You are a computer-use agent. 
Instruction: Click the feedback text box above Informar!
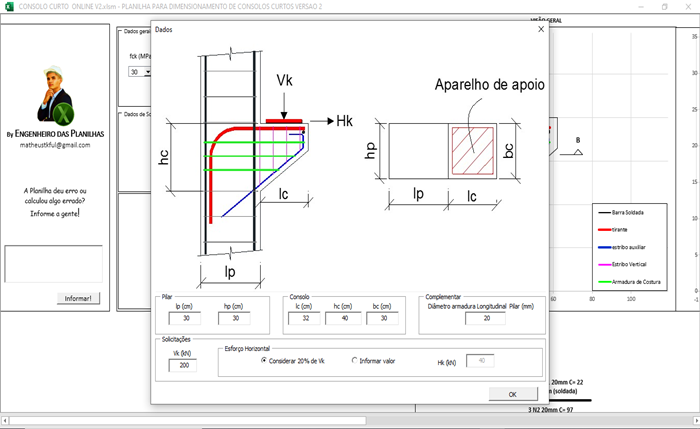pyautogui.click(x=54, y=264)
